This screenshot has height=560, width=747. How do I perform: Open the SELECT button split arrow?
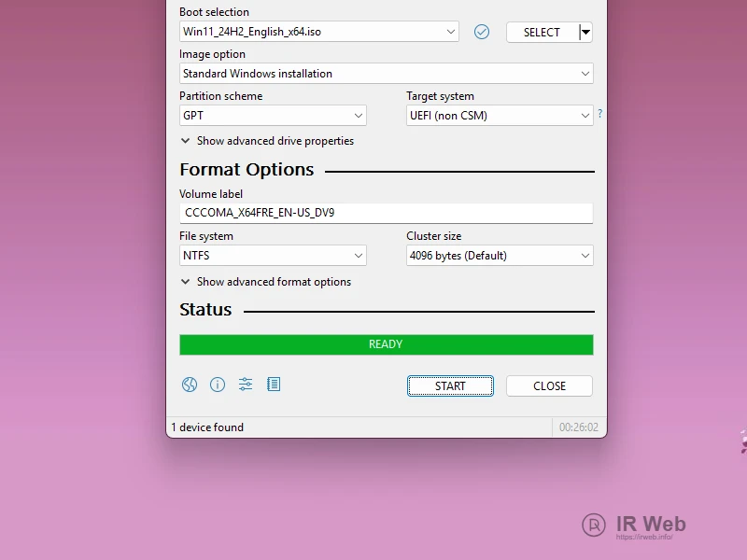click(x=586, y=32)
